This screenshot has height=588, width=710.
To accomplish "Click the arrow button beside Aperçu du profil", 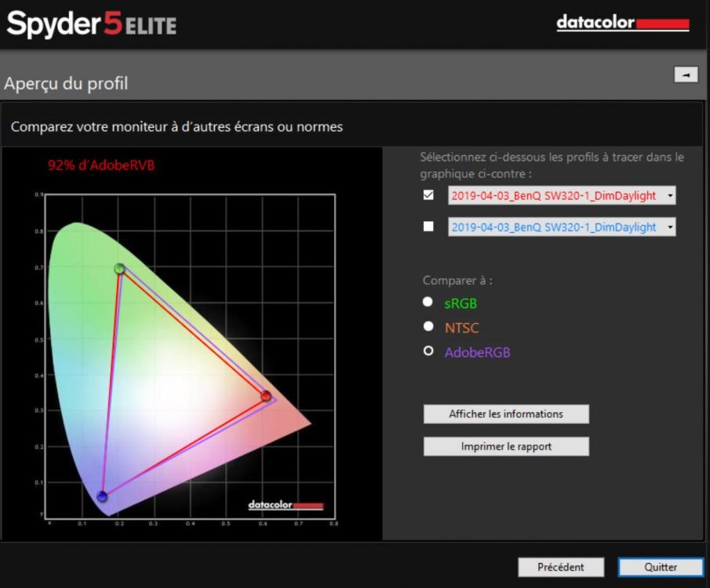I will 686,74.
